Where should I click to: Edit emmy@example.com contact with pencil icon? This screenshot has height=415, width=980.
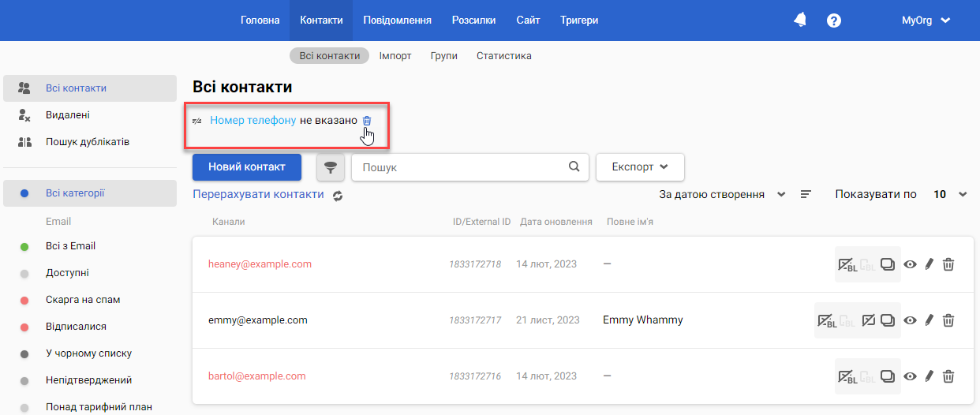(929, 320)
